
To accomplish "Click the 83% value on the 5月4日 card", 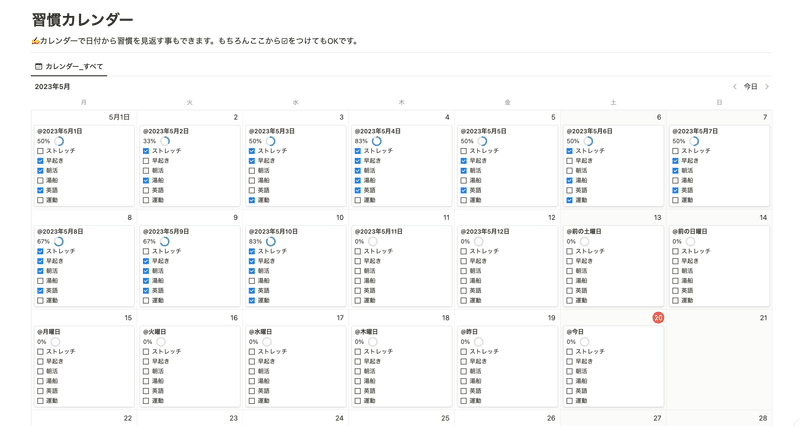I will (361, 141).
